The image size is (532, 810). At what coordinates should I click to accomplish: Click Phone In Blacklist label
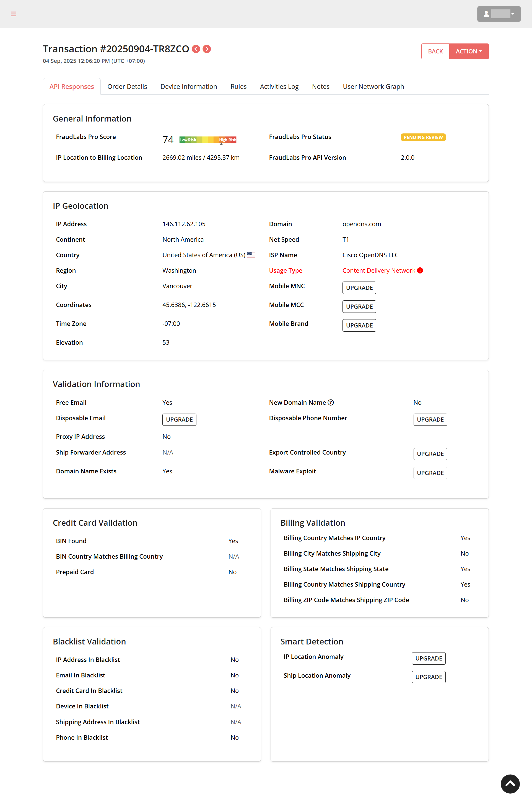pyautogui.click(x=82, y=738)
